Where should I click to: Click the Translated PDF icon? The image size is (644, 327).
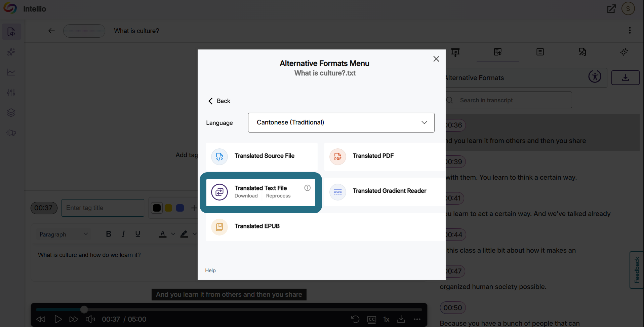coord(337,157)
